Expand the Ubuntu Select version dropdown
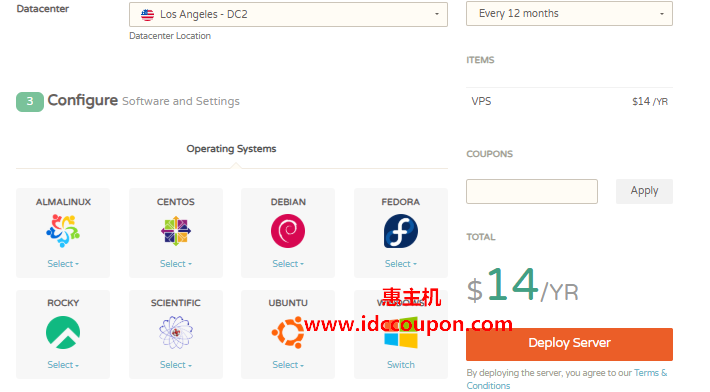Image resolution: width=710 pixels, height=392 pixels. [x=288, y=365]
